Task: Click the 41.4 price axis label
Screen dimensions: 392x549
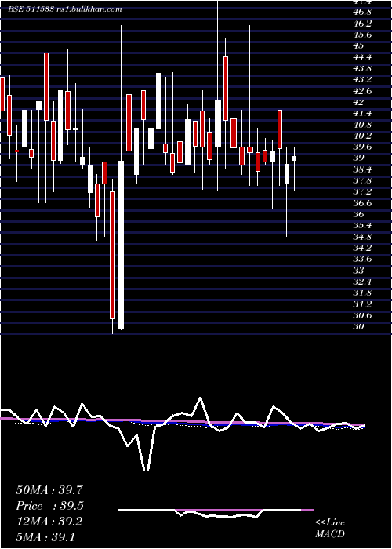Action: (362, 114)
